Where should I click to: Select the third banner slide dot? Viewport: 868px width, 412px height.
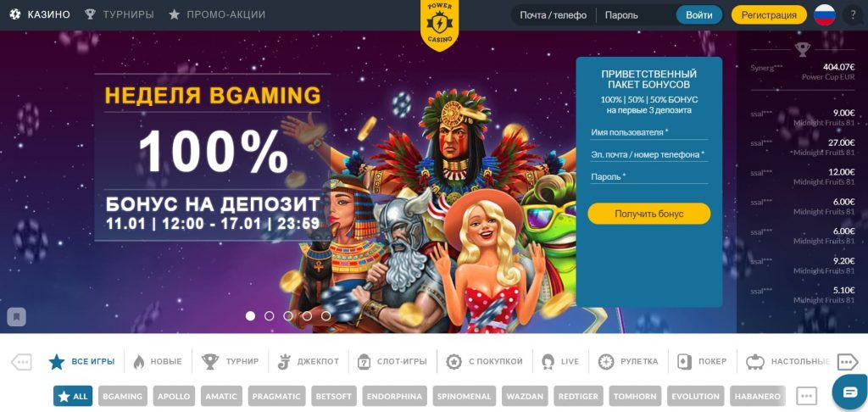click(288, 315)
